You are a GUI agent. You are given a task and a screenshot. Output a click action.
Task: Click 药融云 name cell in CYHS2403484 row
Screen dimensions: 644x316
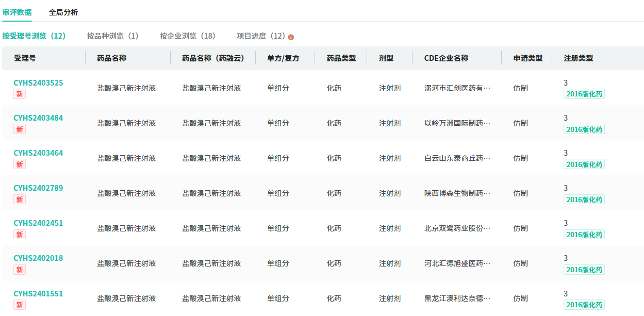point(211,123)
